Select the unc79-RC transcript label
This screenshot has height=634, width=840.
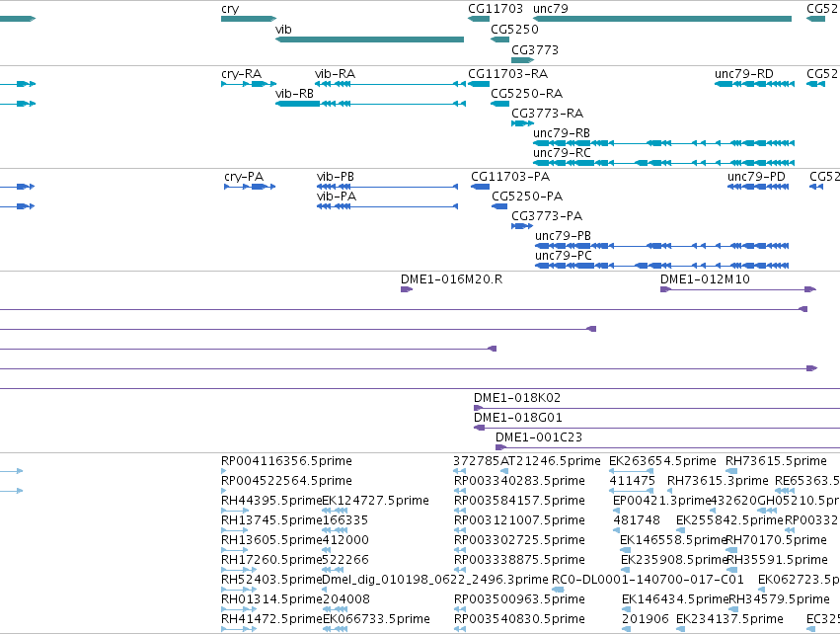coord(562,153)
